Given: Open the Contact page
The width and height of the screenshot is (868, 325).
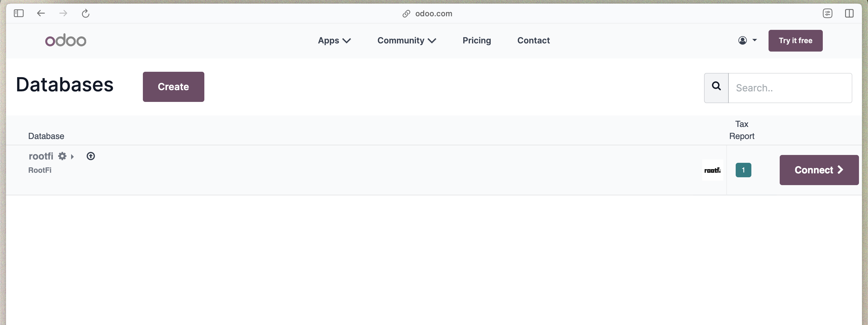Looking at the screenshot, I should pos(533,40).
